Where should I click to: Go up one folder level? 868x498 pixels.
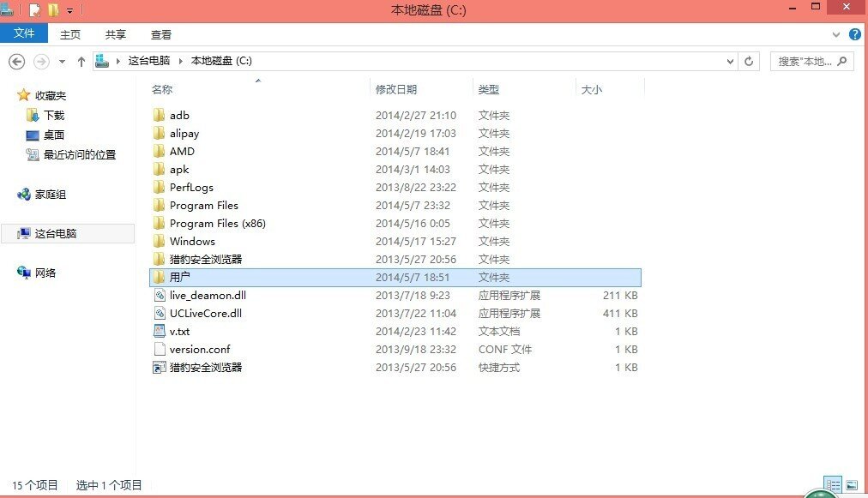click(81, 62)
